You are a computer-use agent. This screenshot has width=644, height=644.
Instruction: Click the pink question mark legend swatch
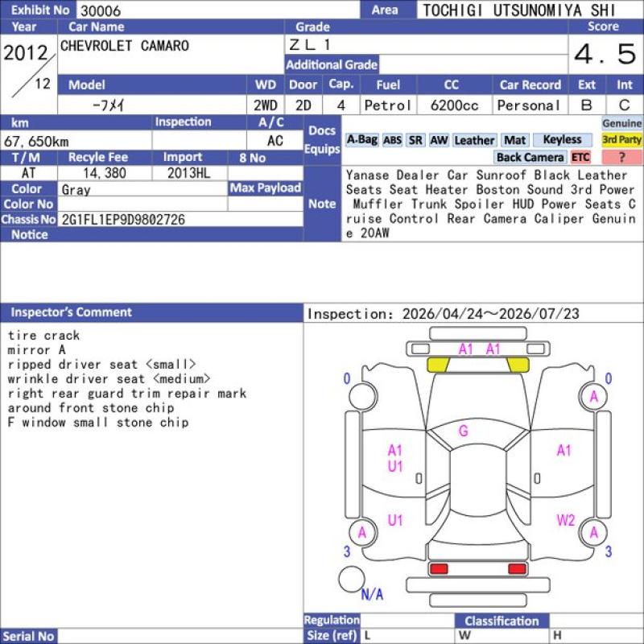(621, 157)
